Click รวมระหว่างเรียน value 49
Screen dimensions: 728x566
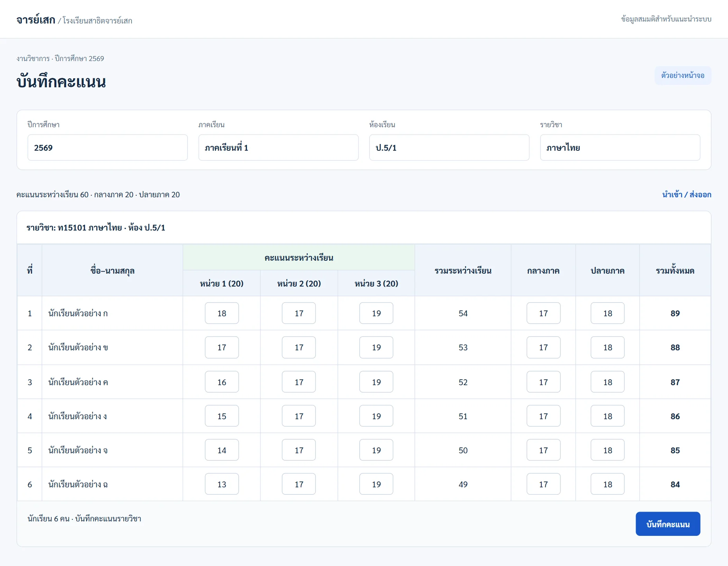tap(463, 484)
